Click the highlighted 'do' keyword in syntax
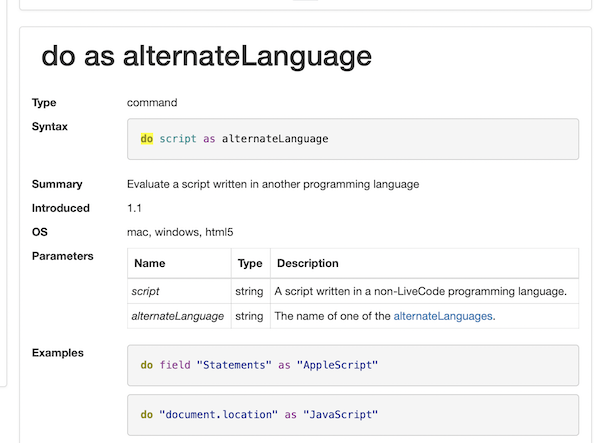This screenshot has height=443, width=604. pyautogui.click(x=147, y=139)
